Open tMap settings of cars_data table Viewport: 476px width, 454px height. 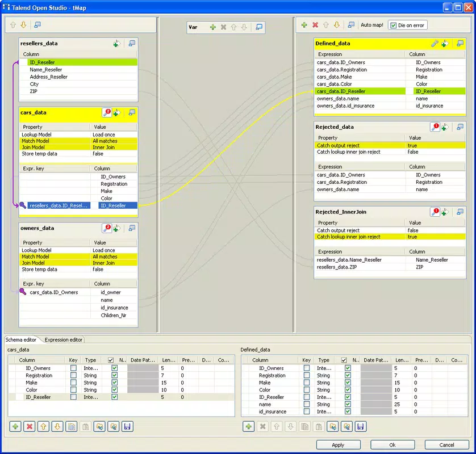(107, 112)
